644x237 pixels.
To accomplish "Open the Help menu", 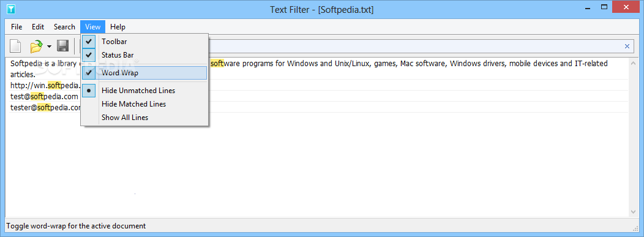I will click(x=118, y=27).
